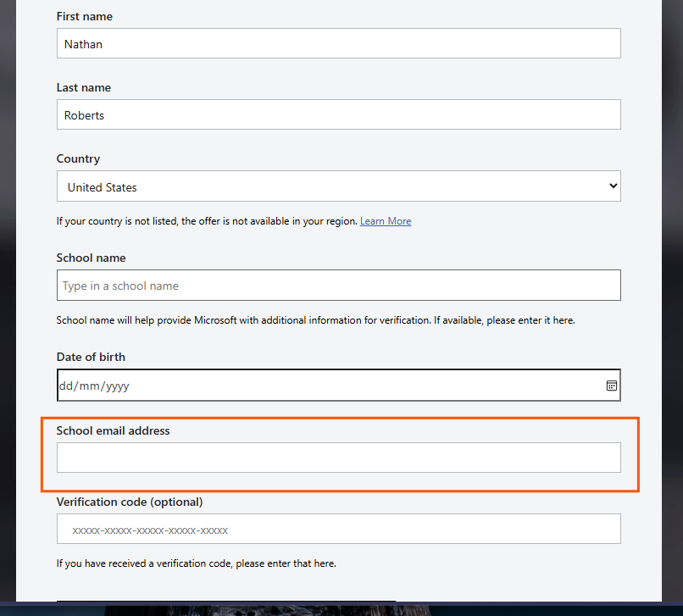Click the 'Country' label text

(x=79, y=159)
